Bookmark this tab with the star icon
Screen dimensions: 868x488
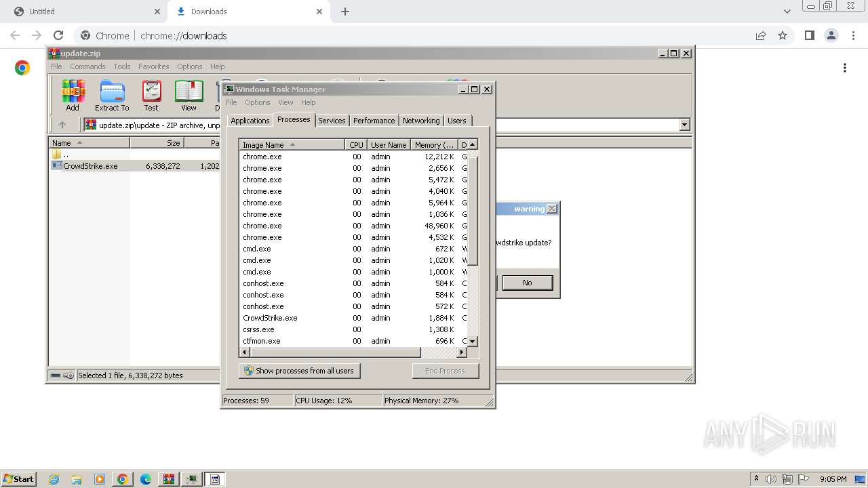click(x=783, y=35)
